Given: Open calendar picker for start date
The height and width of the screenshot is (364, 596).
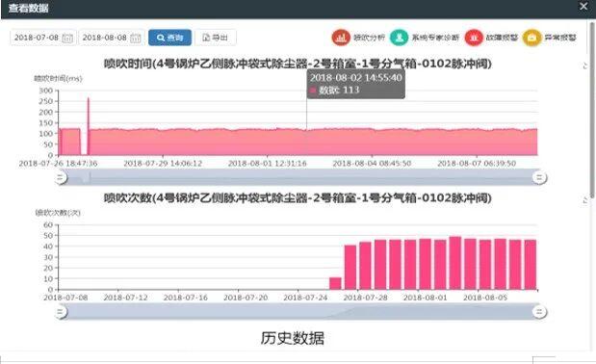Looking at the screenshot, I should click(67, 38).
